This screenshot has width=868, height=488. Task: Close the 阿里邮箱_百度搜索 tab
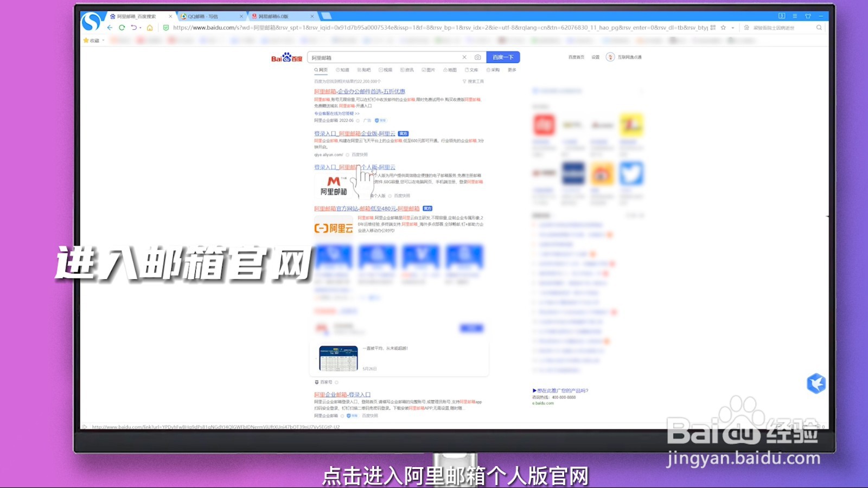click(x=170, y=17)
